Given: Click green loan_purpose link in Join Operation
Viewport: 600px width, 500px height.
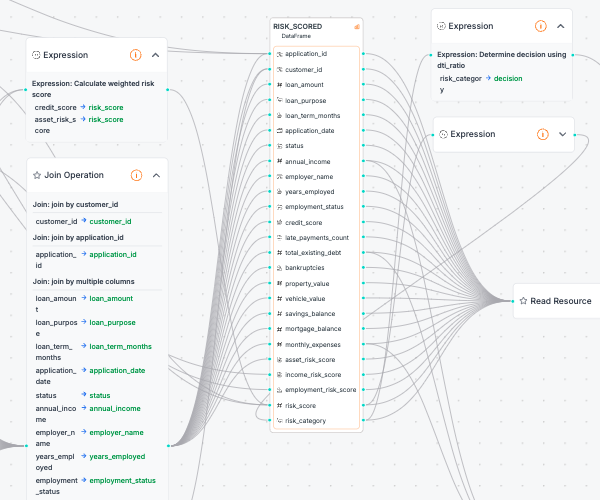Looking at the screenshot, I should tap(112, 322).
